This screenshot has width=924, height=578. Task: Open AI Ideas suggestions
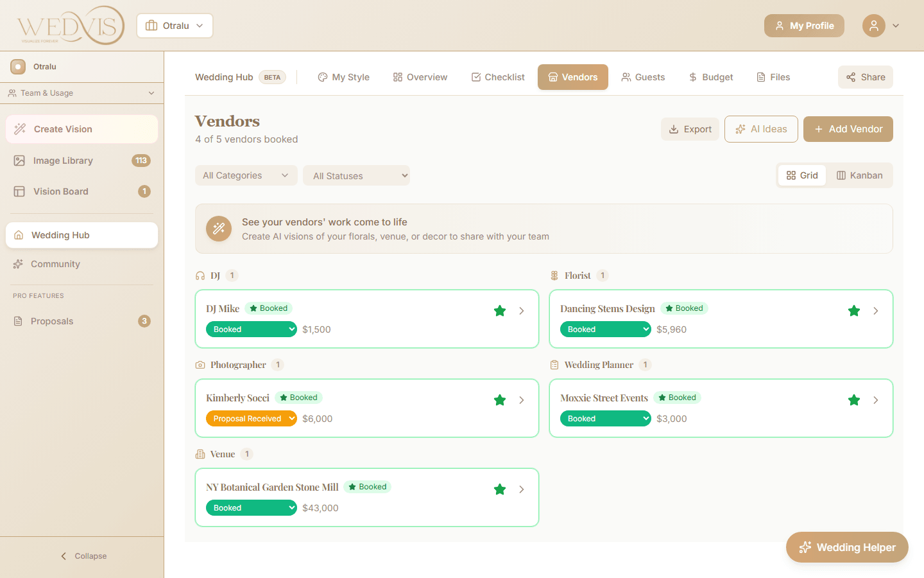[x=761, y=128]
